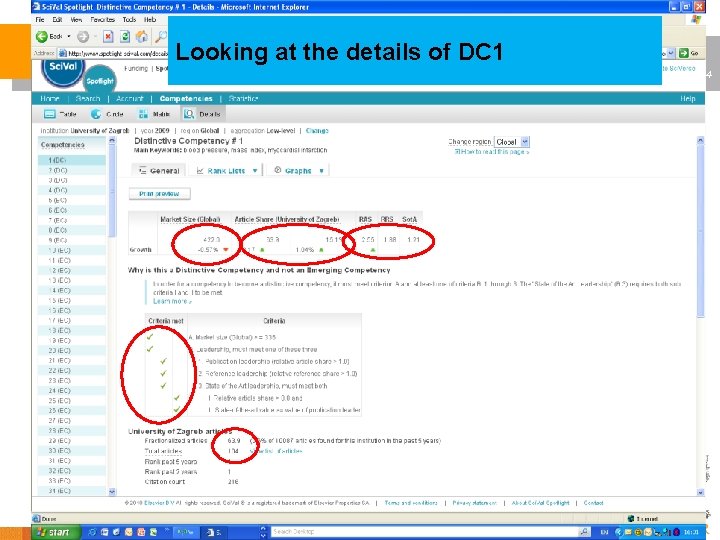Click the Search Desktop input field
The height and width of the screenshot is (540, 720).
click(x=424, y=532)
